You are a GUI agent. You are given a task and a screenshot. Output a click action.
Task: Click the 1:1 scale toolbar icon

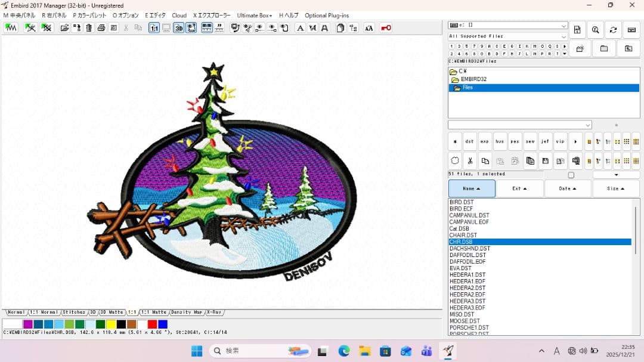coord(154,28)
